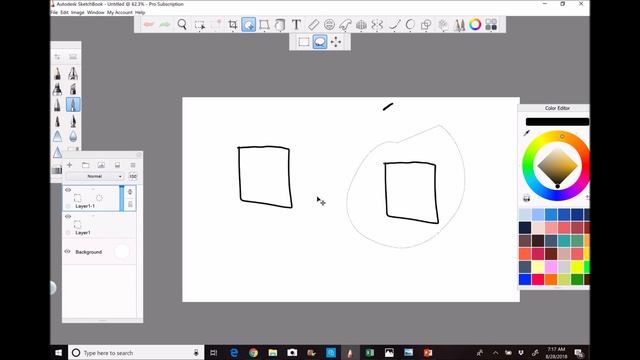640x360 pixels.
Task: Hide Layer1 with its eye icon
Action: click(68, 216)
